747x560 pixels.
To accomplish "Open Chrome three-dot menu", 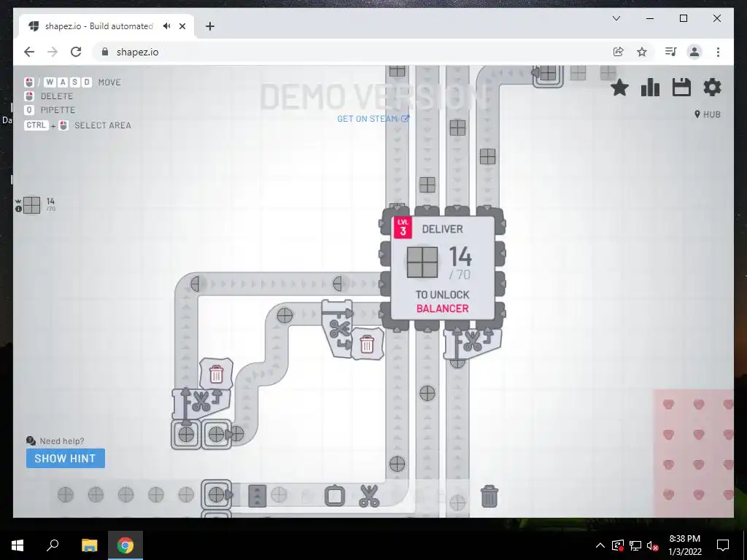I will coord(718,52).
